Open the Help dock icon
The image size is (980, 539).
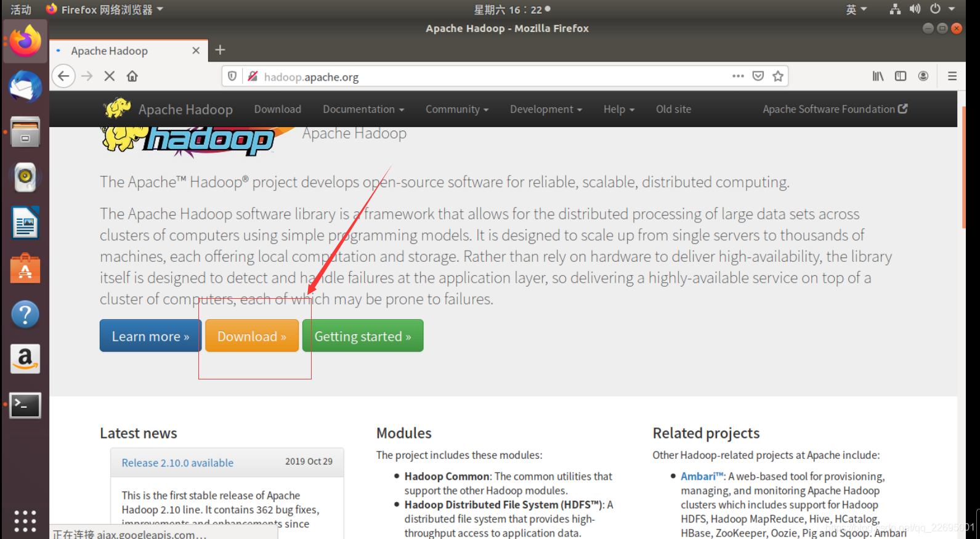point(25,314)
